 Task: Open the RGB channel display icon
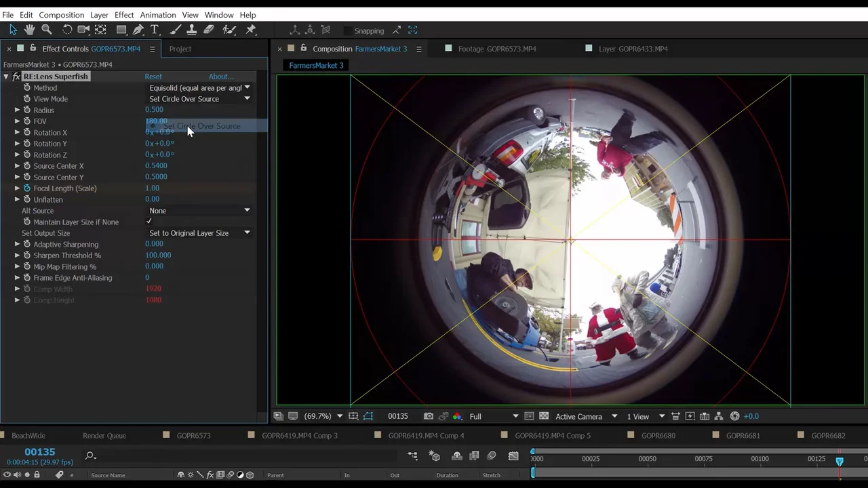(x=457, y=416)
